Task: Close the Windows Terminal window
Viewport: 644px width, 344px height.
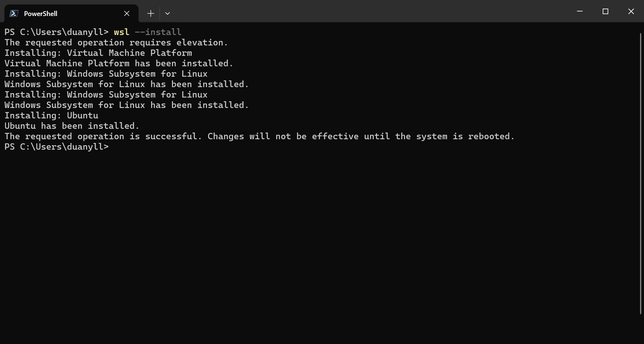Action: pyautogui.click(x=631, y=11)
